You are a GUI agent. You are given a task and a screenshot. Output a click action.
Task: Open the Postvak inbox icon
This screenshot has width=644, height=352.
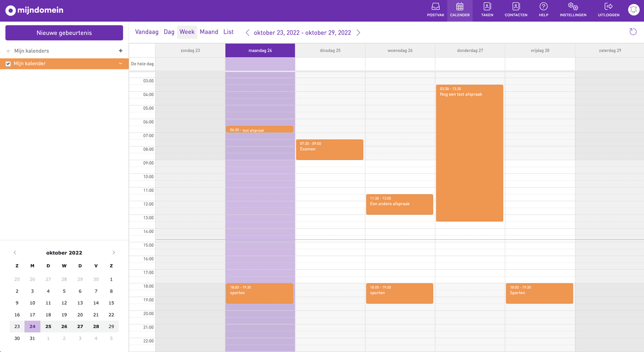435,10
